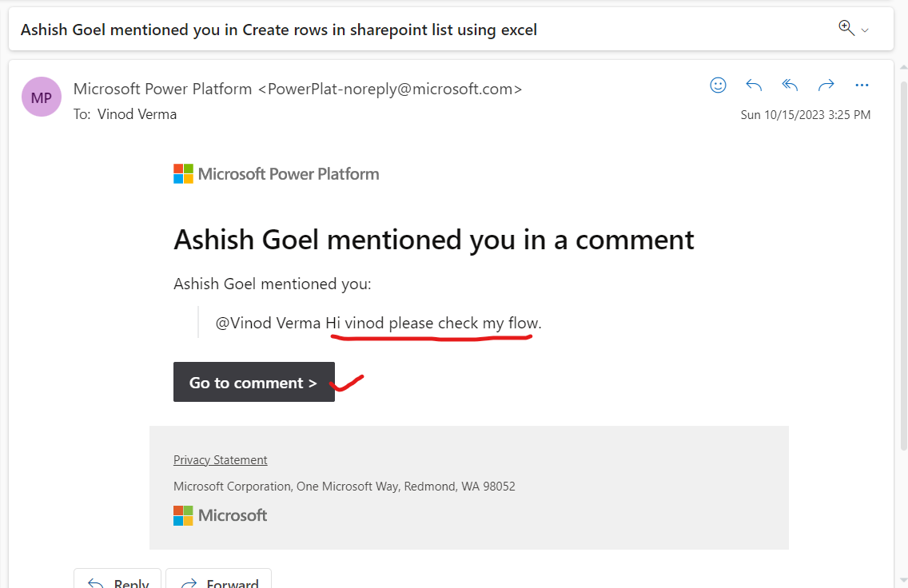The image size is (908, 588).
Task: Open the more actions ellipsis menu
Action: [x=862, y=85]
